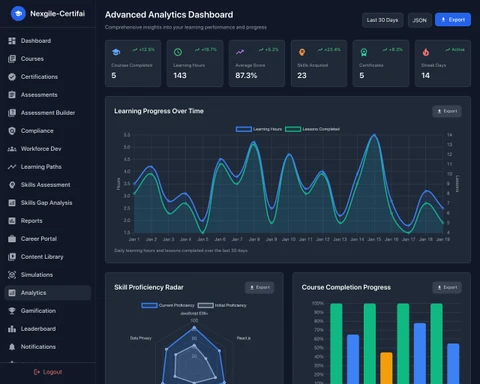The width and height of the screenshot is (480, 384).
Task: Open Dashboard from sidebar menu
Action: click(x=48, y=41)
